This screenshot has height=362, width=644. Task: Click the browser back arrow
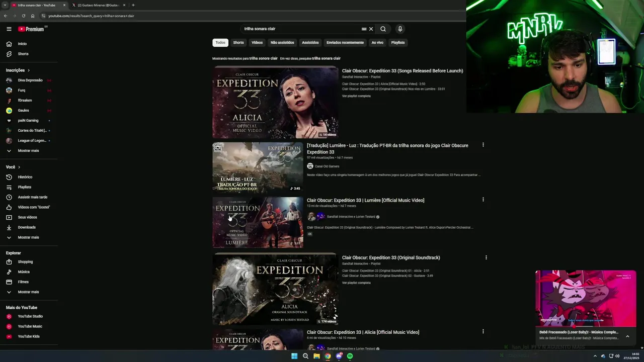tap(6, 16)
